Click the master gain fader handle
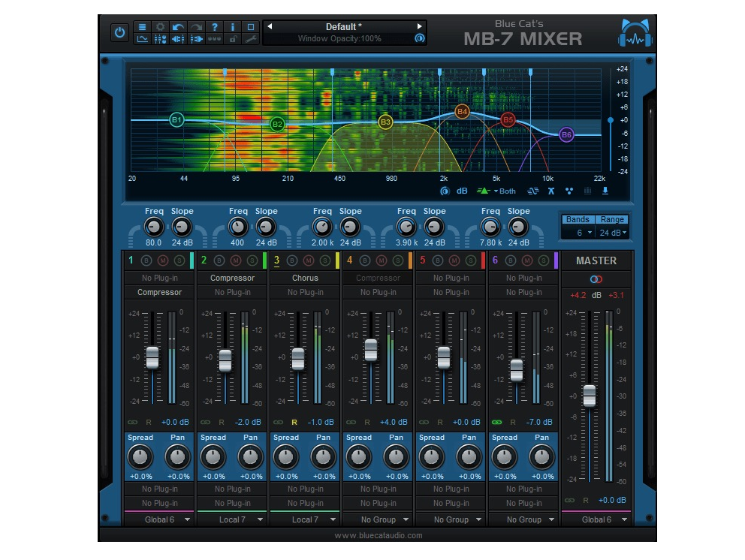 590,396
